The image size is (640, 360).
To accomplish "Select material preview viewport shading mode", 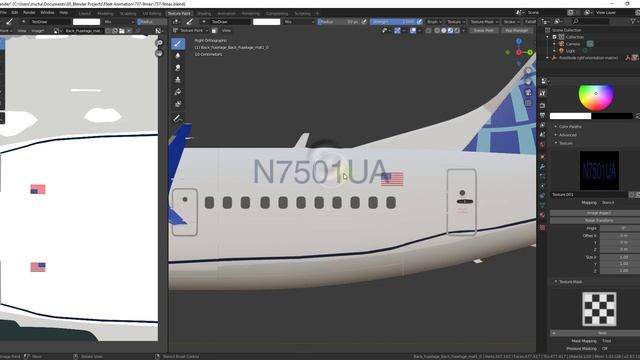I will pyautogui.click(x=450, y=31).
